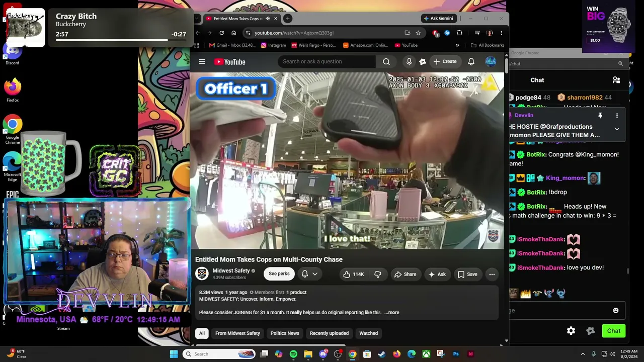Image resolution: width=644 pixels, height=362 pixels.
Task: Open Chrome media controls icon
Action: 477,33
